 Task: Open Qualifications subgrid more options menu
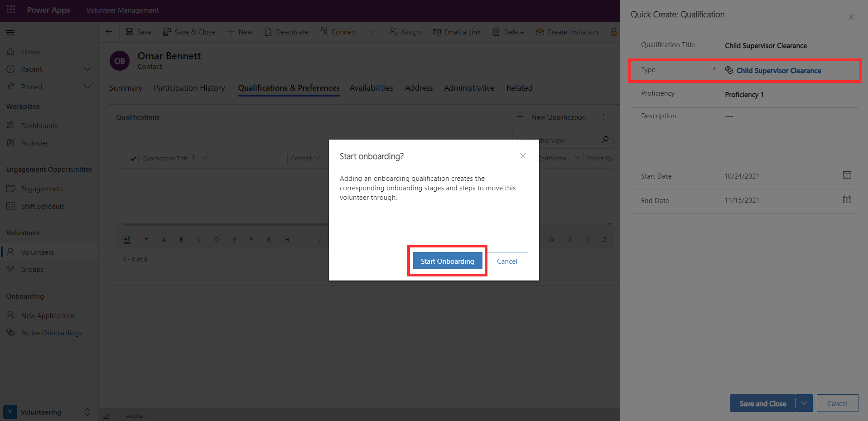point(603,117)
